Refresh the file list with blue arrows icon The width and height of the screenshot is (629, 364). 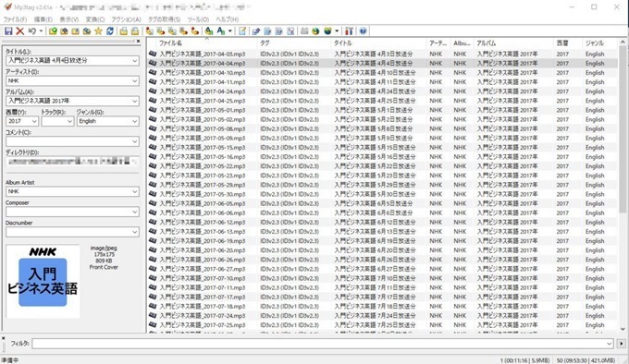pos(110,31)
